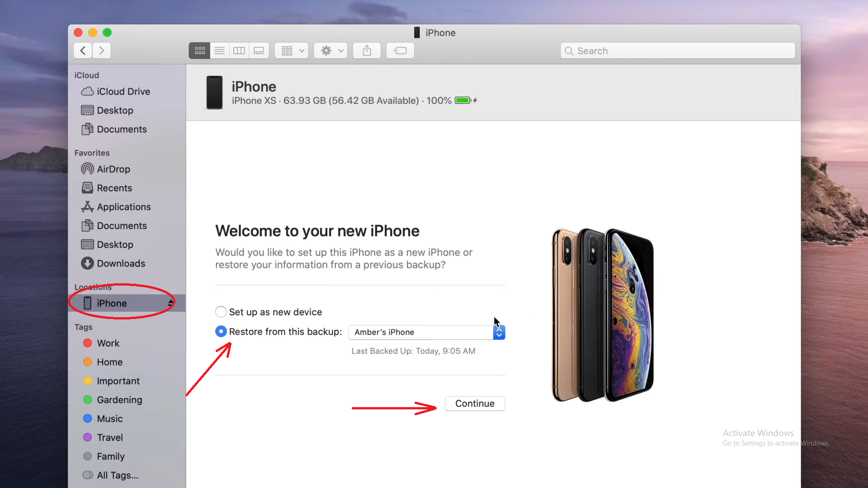Click the back navigation arrow

(x=83, y=51)
